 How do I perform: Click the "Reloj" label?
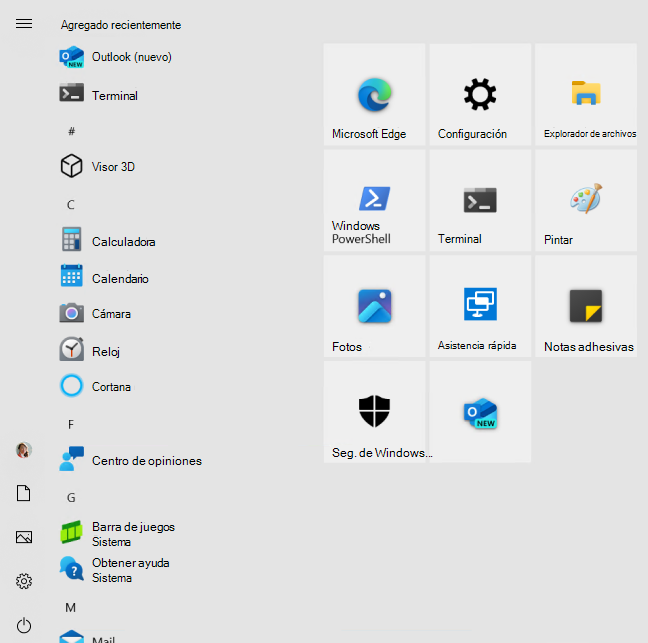106,352
